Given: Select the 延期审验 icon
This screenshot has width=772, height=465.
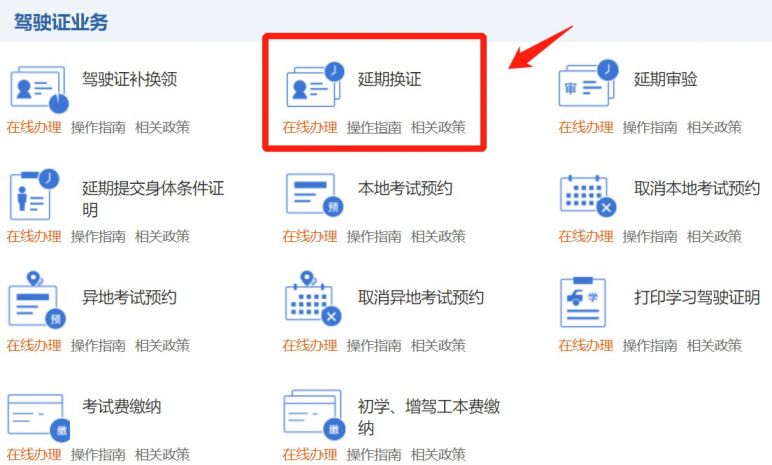Looking at the screenshot, I should point(588,83).
